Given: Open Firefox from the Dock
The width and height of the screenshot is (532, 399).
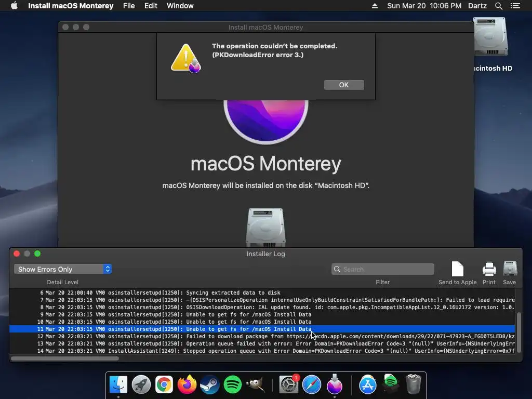Looking at the screenshot, I should (187, 385).
